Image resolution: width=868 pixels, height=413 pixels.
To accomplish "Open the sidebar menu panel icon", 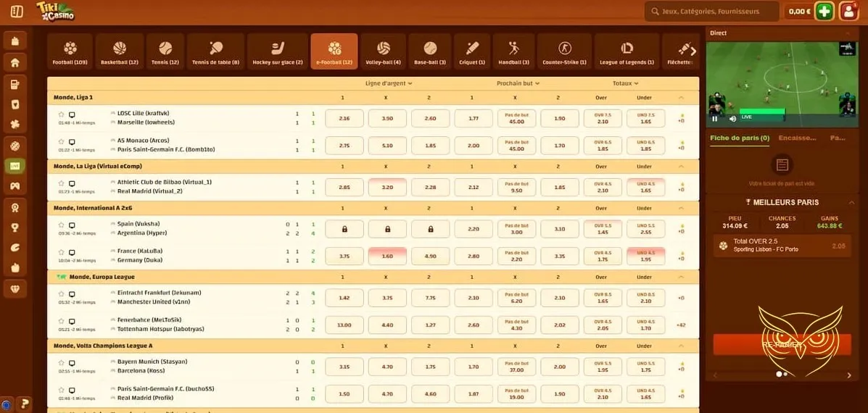I will 17,11.
